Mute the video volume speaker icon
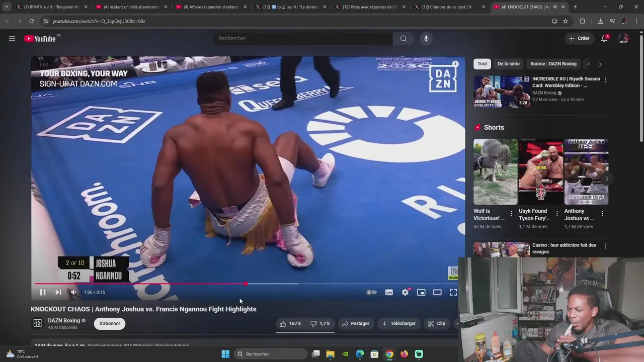Screen dimensions: 644x362 [73, 292]
